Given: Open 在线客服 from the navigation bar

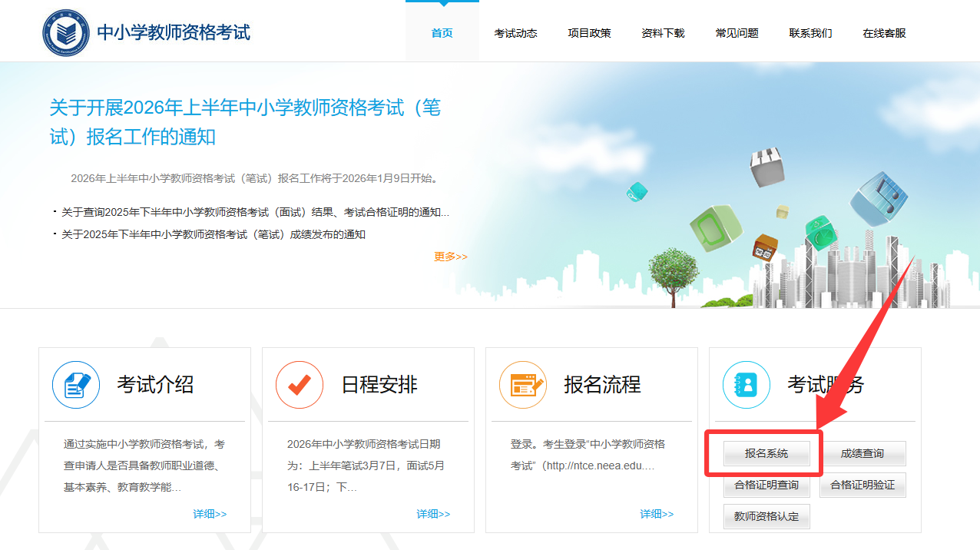Looking at the screenshot, I should click(x=884, y=33).
